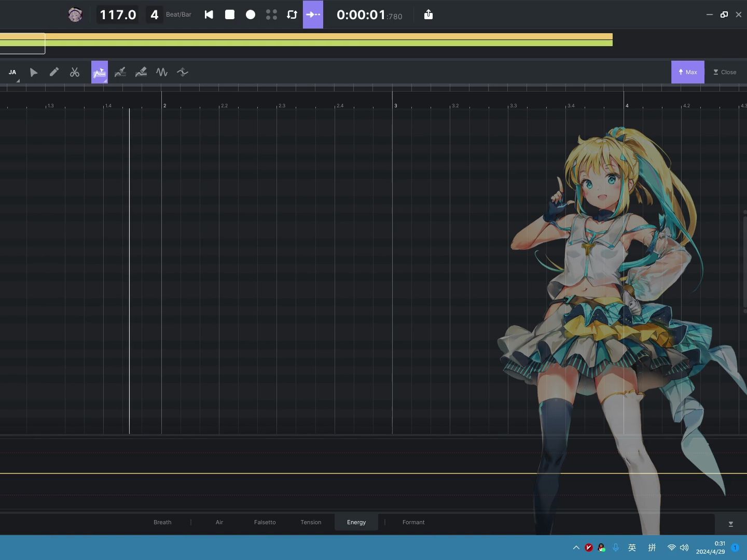The height and width of the screenshot is (560, 747).
Task: Click the microphone tray icon
Action: pos(616,548)
